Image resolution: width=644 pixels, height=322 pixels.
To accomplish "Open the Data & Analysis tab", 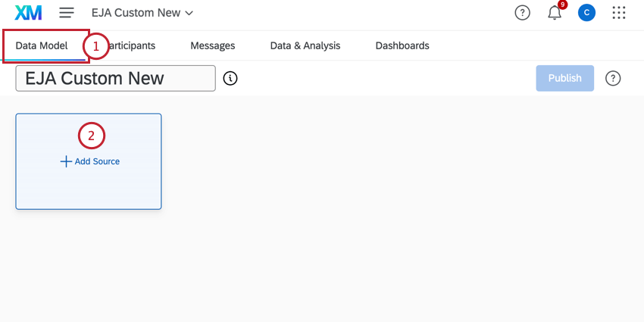I will coord(305,45).
